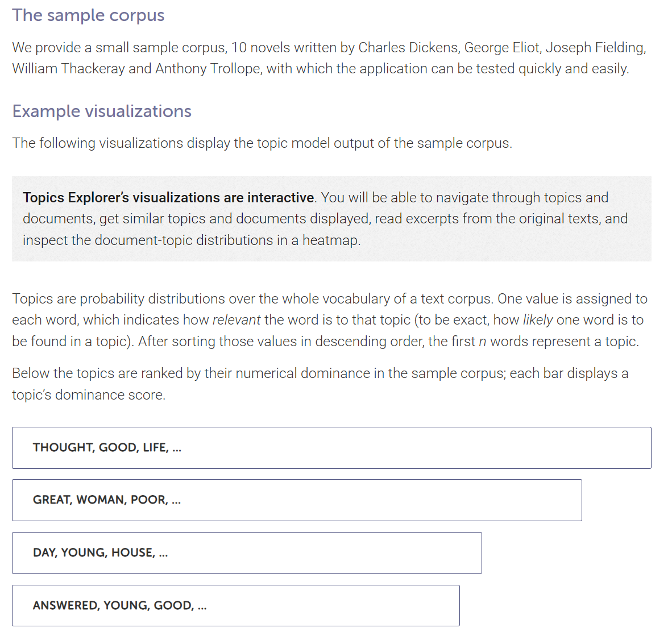Click the italic word "likely"
Screen dimensions: 672x632
[x=537, y=319]
